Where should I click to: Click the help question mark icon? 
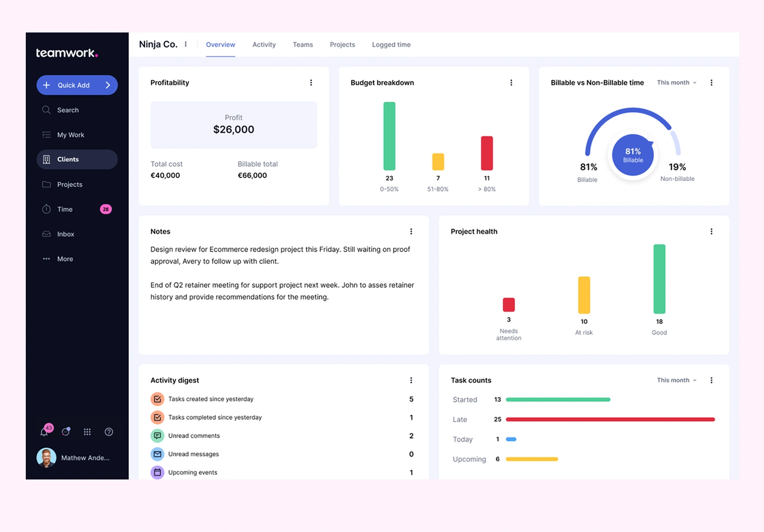pyautogui.click(x=109, y=432)
